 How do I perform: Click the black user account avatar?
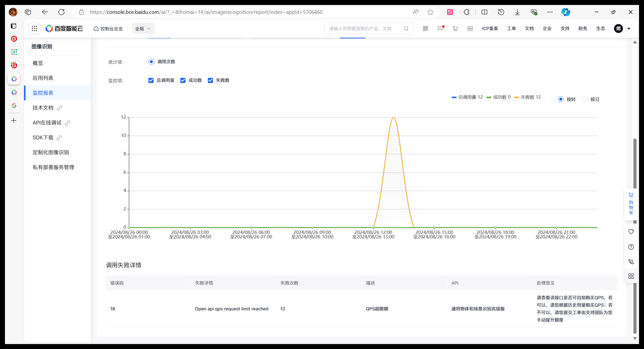[x=618, y=29]
